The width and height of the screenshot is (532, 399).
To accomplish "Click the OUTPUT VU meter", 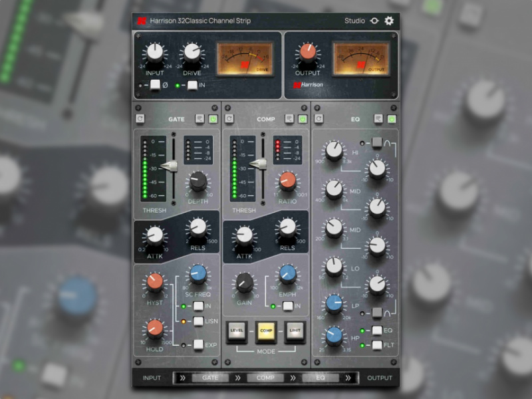I will 360,59.
